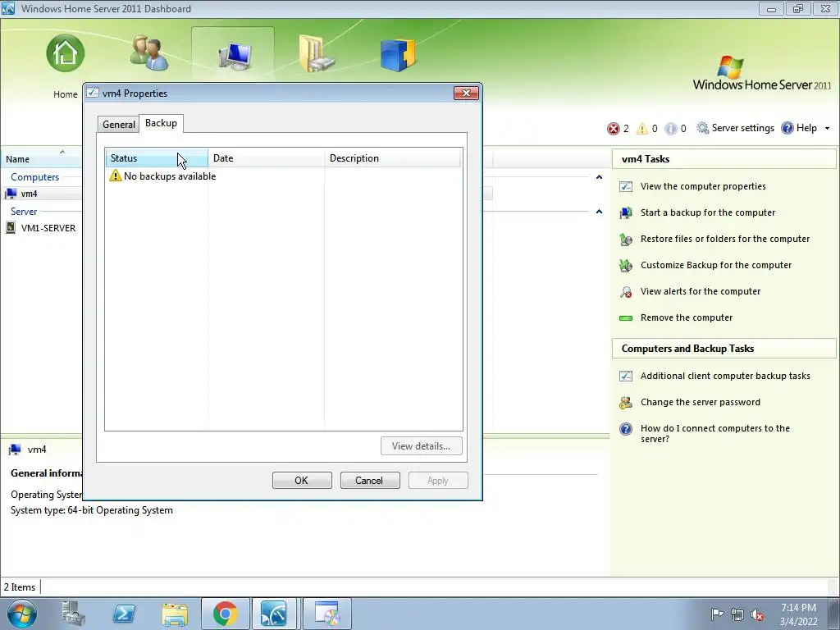The width and height of the screenshot is (840, 630).
Task: Open How do I connect computers link
Action: (714, 433)
